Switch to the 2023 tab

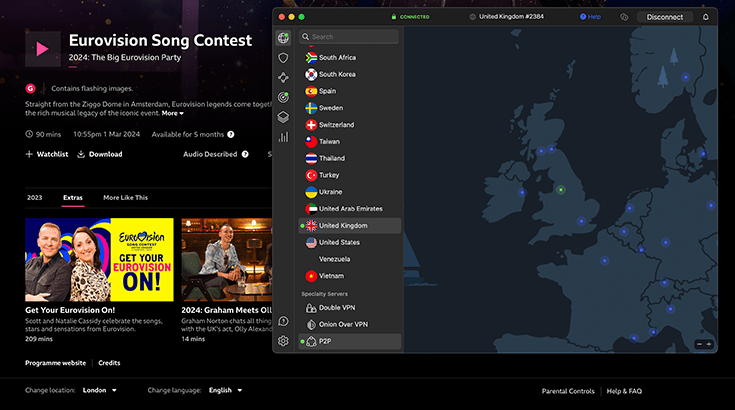click(34, 198)
